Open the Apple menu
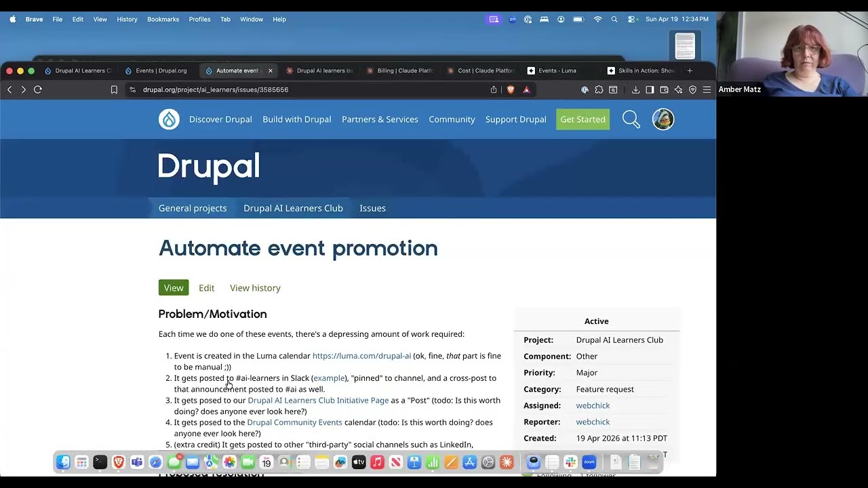Viewport: 868px width, 488px height. click(13, 19)
